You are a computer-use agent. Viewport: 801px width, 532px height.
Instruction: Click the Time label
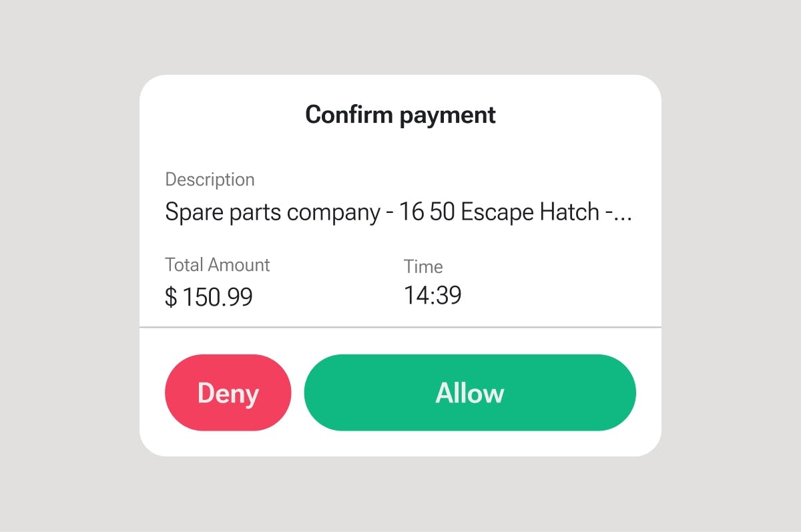[423, 267]
